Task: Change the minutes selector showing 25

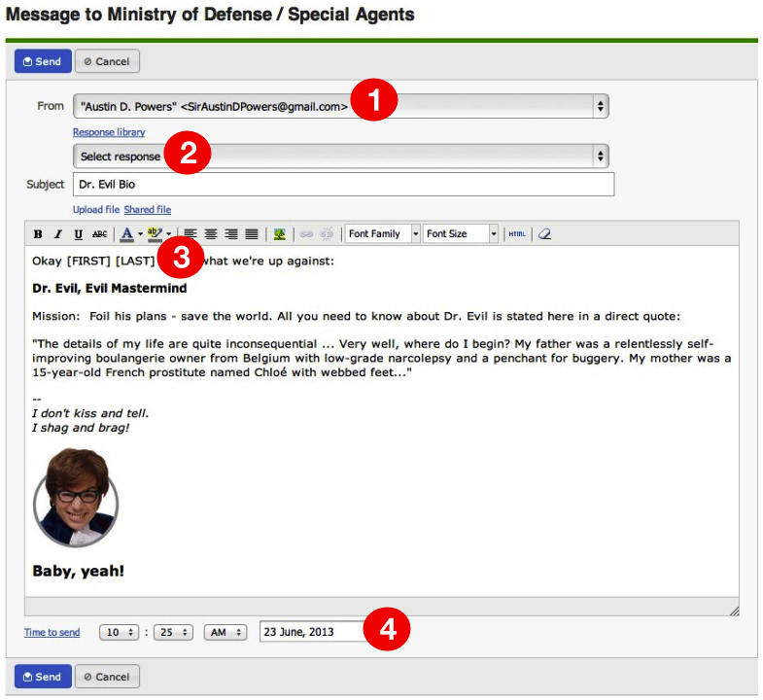Action: [173, 632]
